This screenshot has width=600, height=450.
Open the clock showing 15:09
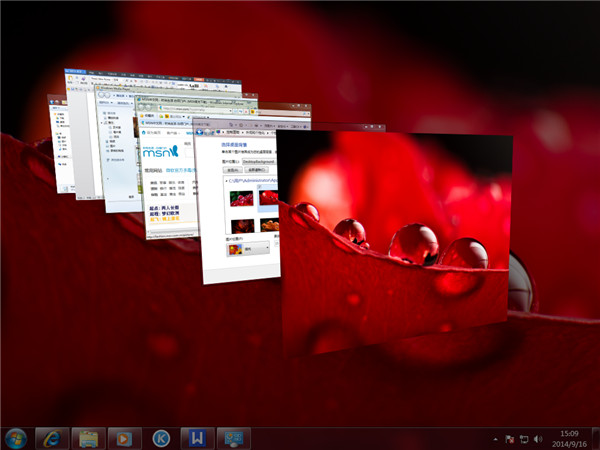point(567,438)
